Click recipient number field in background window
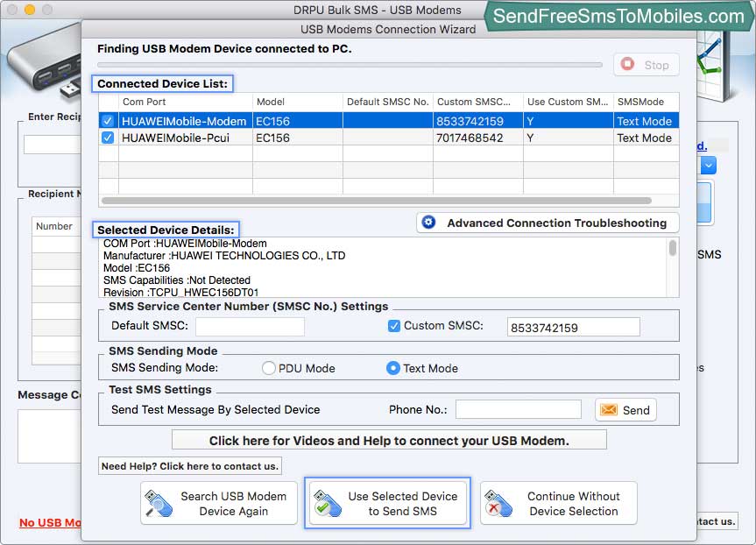Viewport: 756px width, 545px height. (52, 145)
